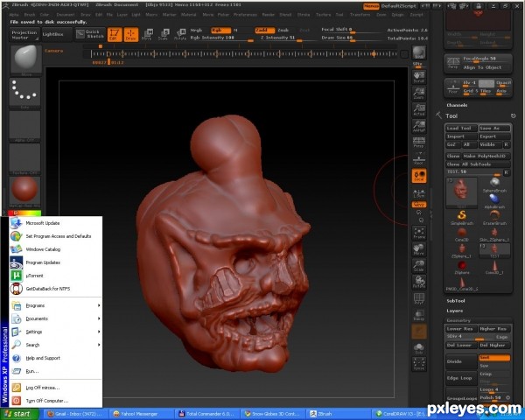This screenshot has height=420, width=525.
Task: Pick the AlphaBrush tool icon
Action: coord(494,201)
